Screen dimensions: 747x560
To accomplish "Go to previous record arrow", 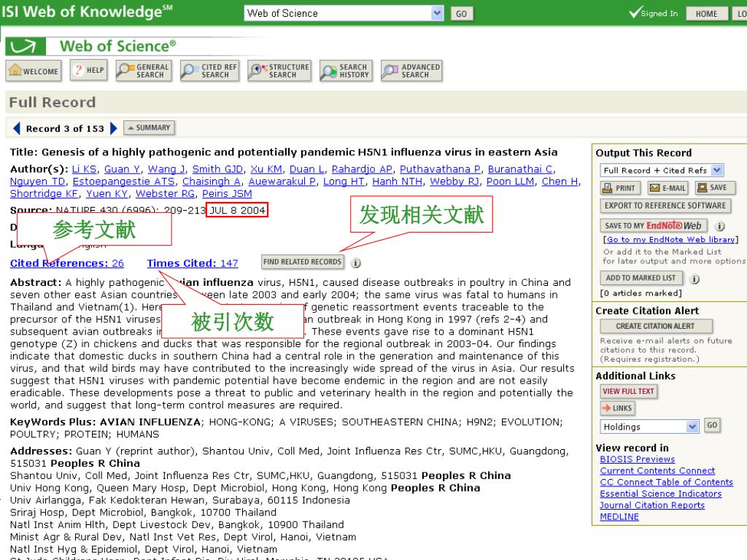I will coord(17,128).
